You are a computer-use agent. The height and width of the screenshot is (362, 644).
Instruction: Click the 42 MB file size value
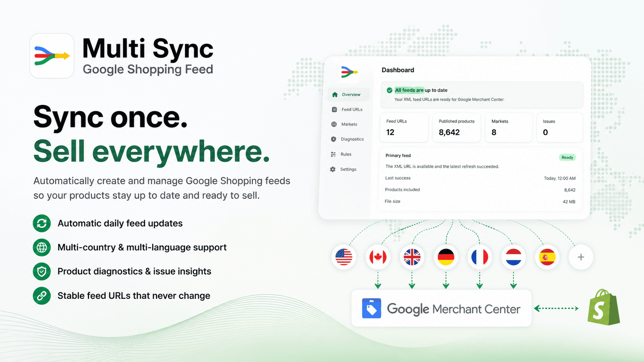click(x=569, y=202)
